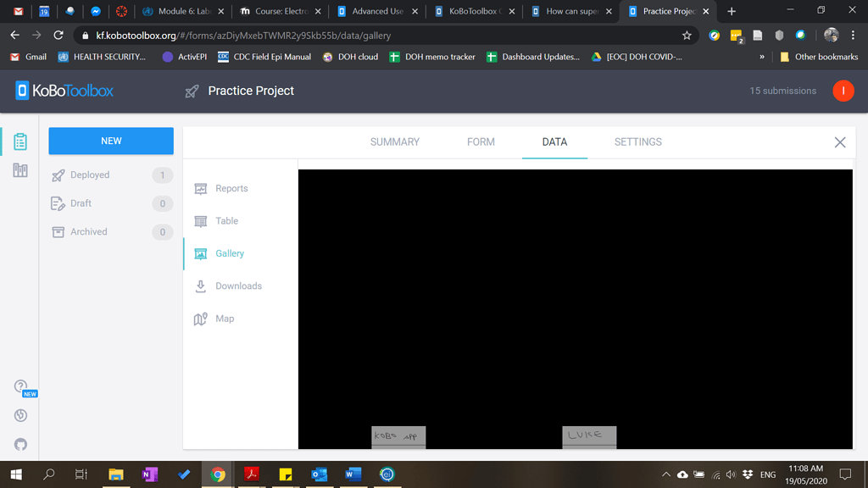868x488 pixels.
Task: Switch to the SUMMARY tab
Action: [x=394, y=142]
